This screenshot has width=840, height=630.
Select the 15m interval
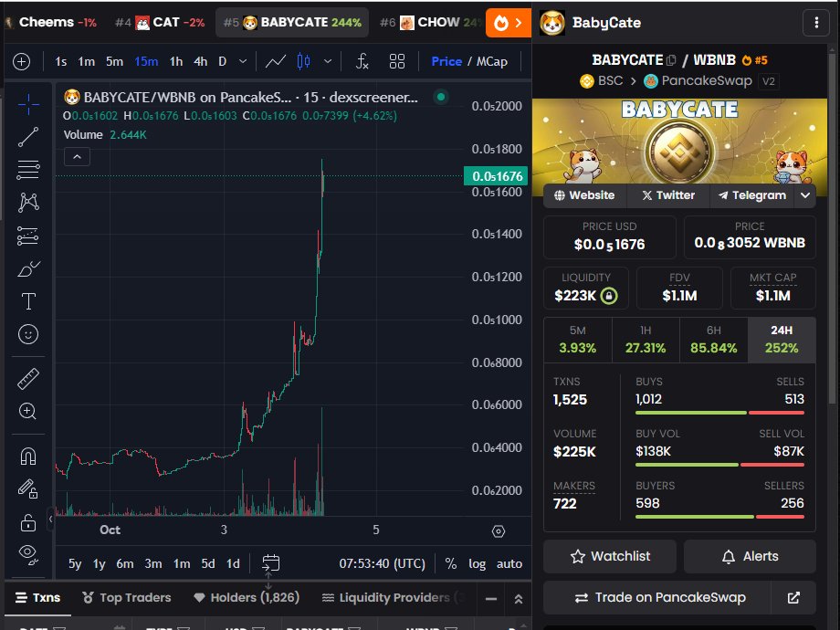pyautogui.click(x=146, y=61)
